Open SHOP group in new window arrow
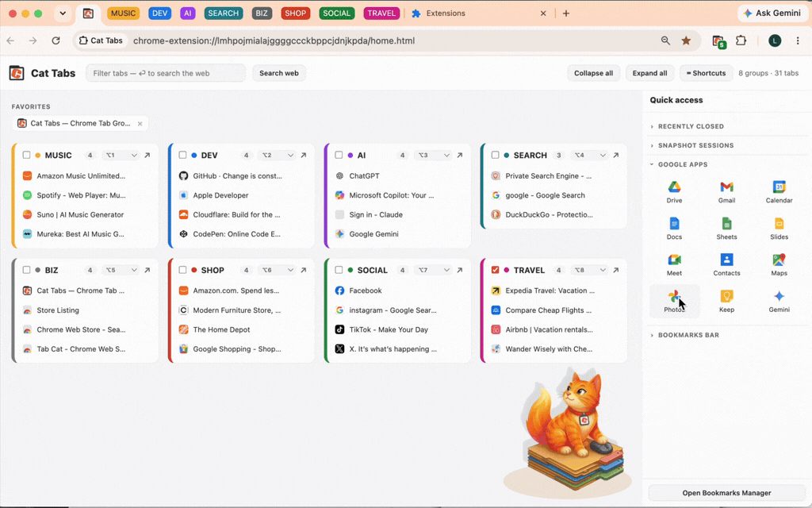812x508 pixels. point(304,270)
